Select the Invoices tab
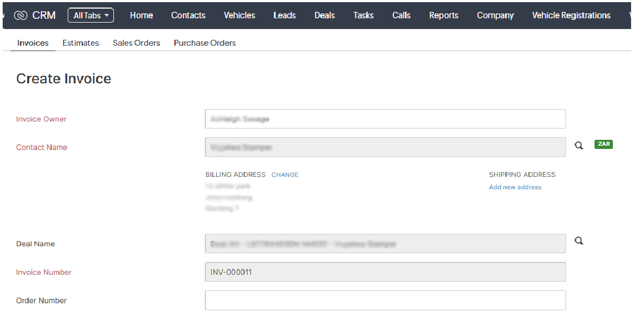The height and width of the screenshot is (321, 644). (32, 42)
